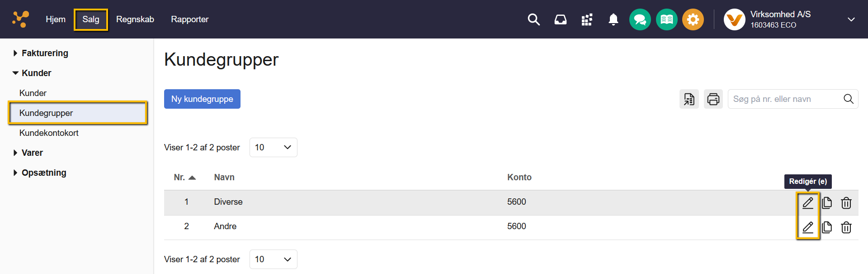Edit the Diverse customer group with the pencil icon
The width and height of the screenshot is (868, 274).
[x=808, y=202]
